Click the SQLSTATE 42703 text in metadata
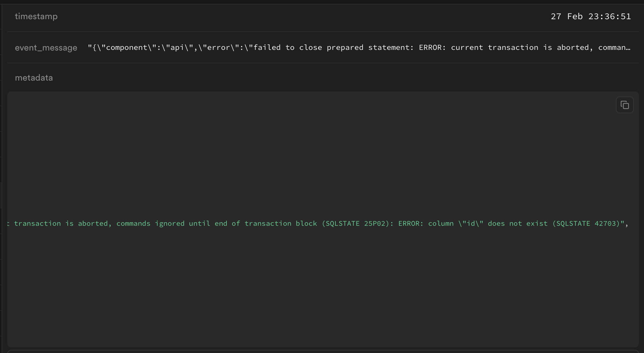644x353 pixels. coord(586,224)
